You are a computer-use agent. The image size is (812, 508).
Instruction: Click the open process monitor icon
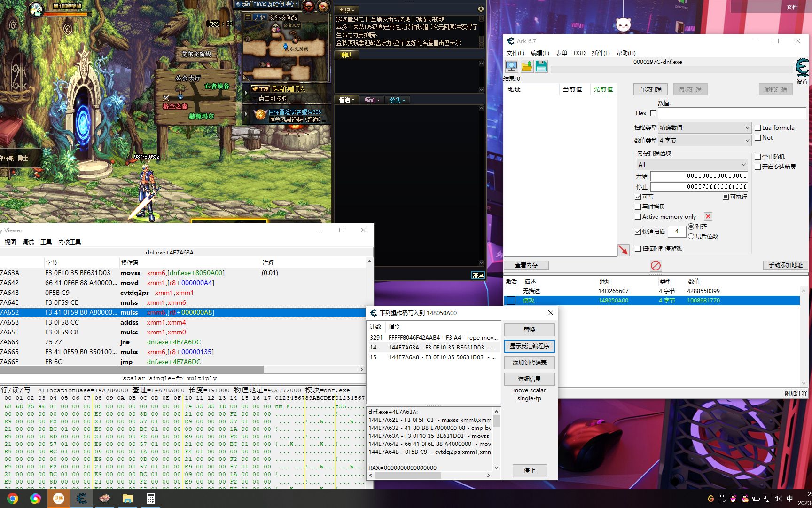[x=512, y=66]
